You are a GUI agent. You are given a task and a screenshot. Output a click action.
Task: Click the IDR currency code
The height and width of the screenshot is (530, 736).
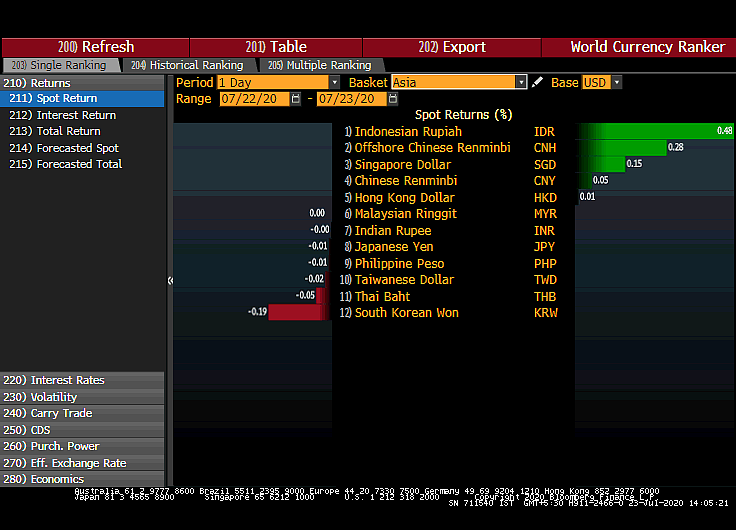point(544,131)
